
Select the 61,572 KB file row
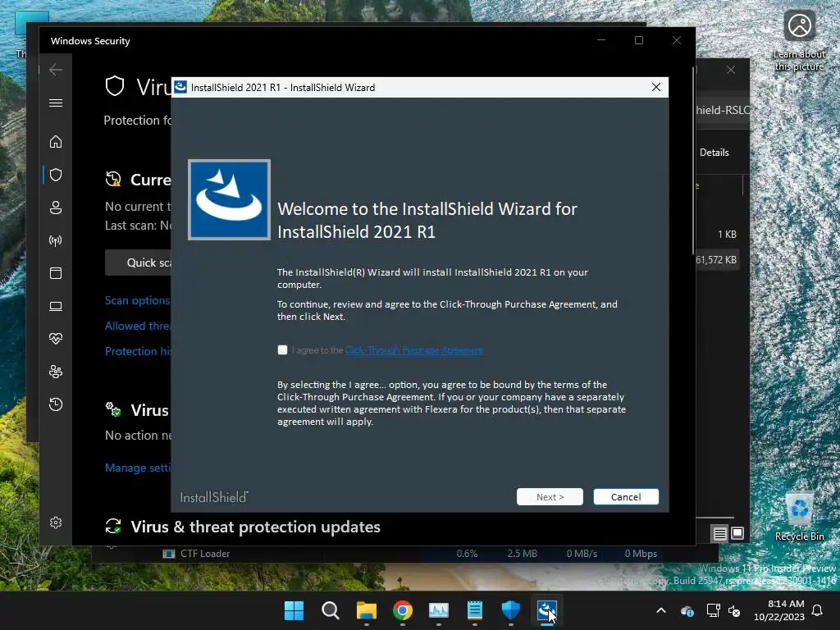point(718,260)
